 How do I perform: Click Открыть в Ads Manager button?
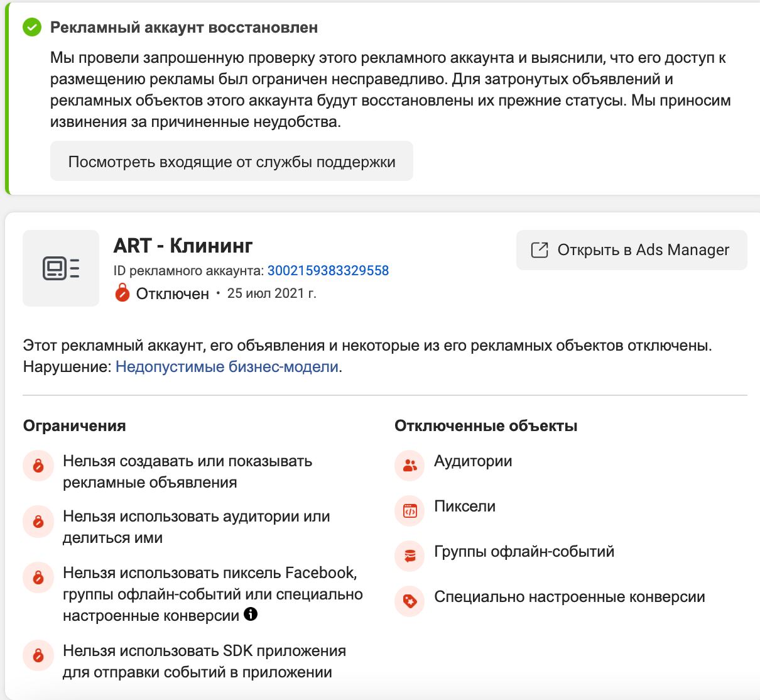point(631,250)
